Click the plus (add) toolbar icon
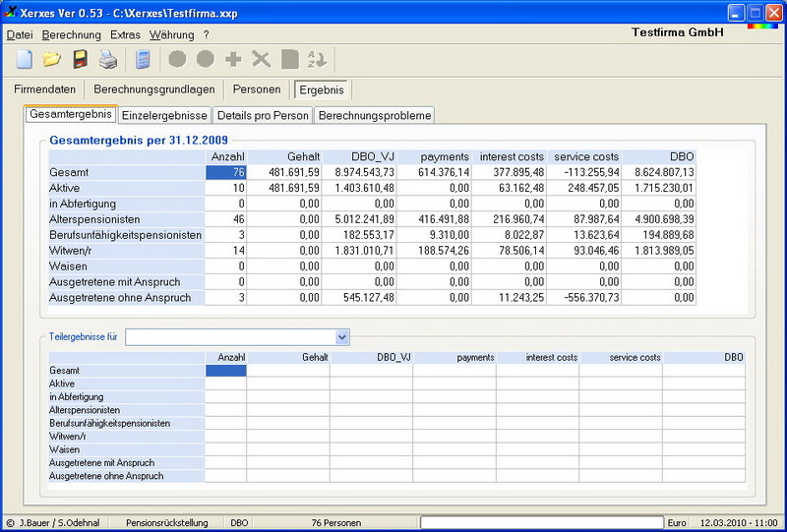787x532 pixels. pyautogui.click(x=233, y=60)
